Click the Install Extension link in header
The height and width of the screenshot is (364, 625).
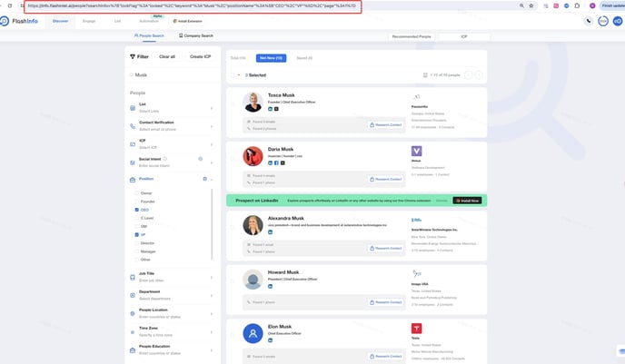[188, 21]
